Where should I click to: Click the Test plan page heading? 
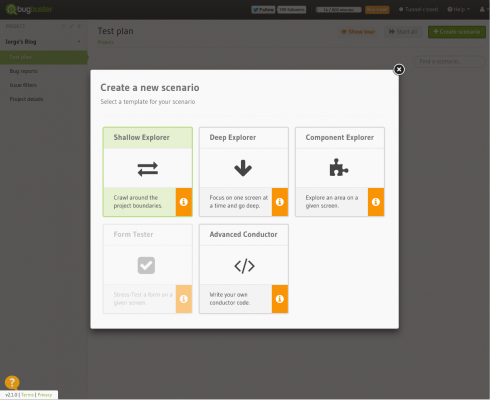click(x=115, y=31)
